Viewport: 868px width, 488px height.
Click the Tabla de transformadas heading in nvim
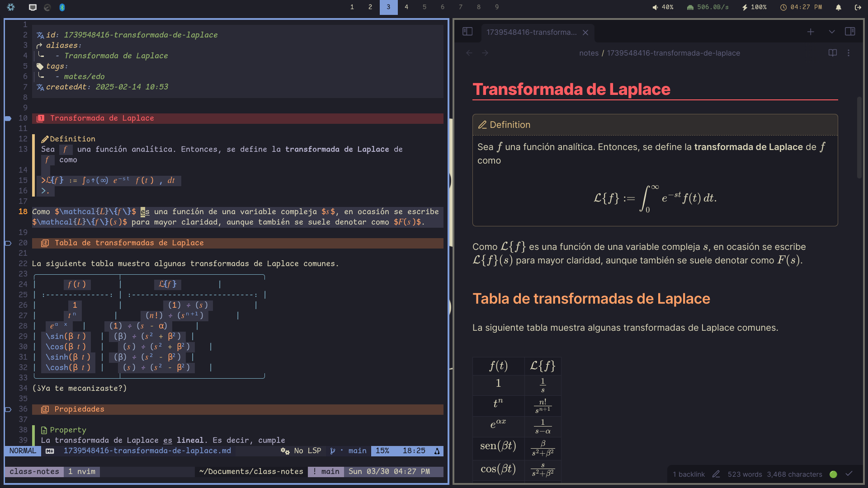129,243
